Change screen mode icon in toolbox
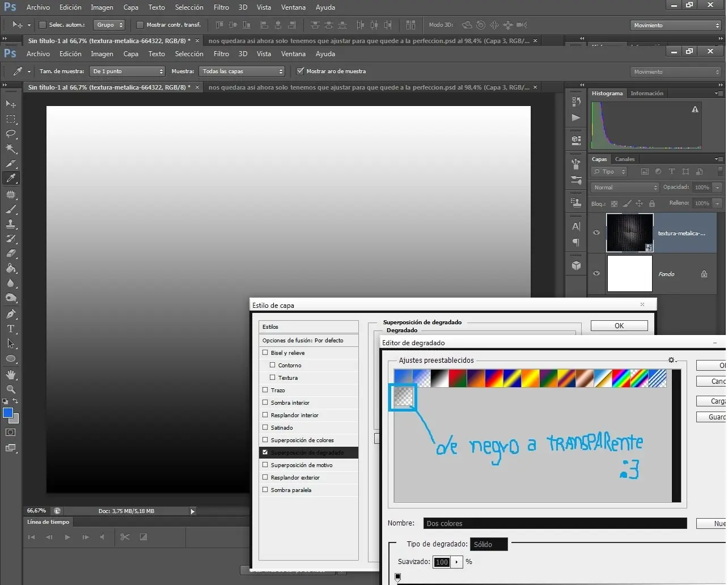Screen dimensions: 728x585 point(11,448)
